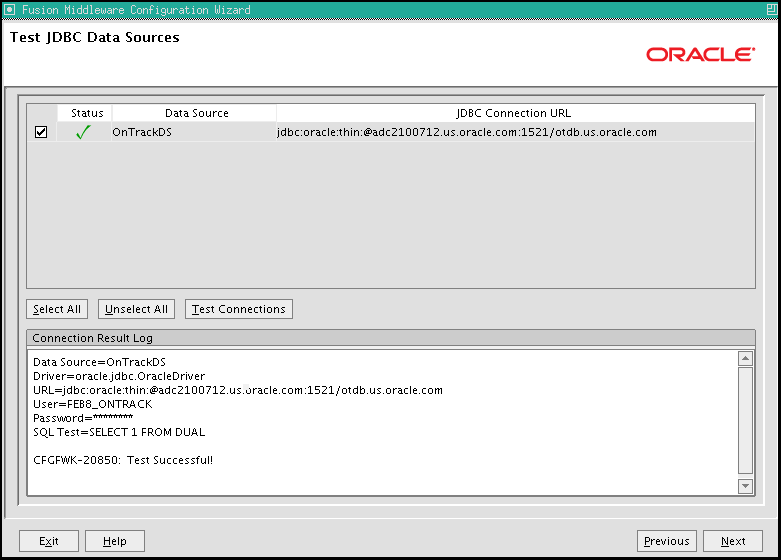
Task: Go to the Previous wizard step
Action: (x=666, y=541)
